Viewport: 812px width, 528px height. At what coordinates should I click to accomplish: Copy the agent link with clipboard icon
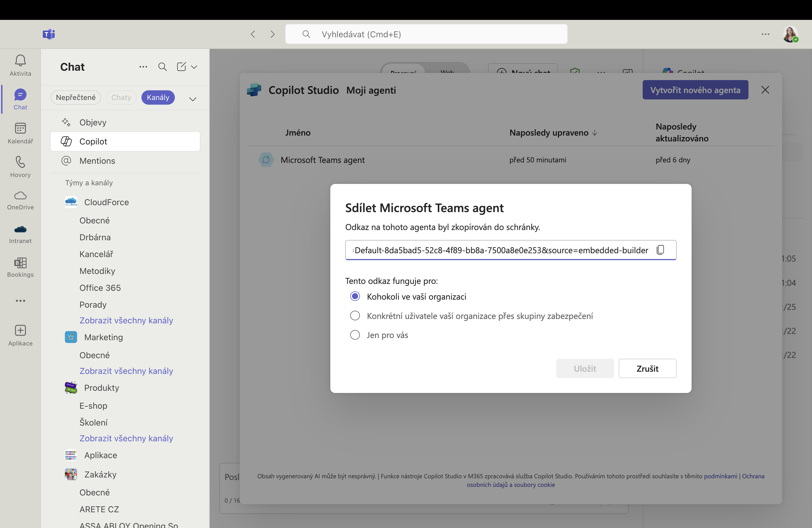(x=661, y=250)
